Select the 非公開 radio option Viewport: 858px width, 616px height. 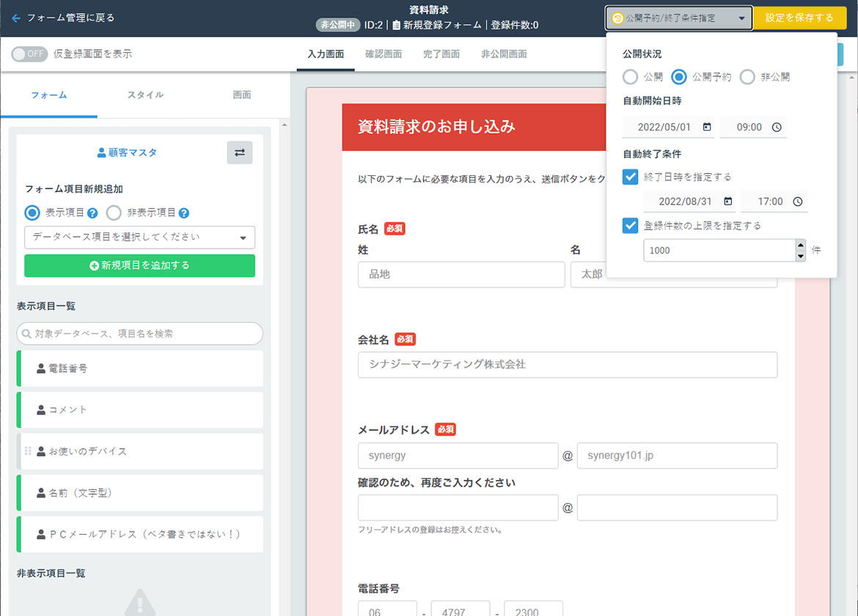click(747, 77)
